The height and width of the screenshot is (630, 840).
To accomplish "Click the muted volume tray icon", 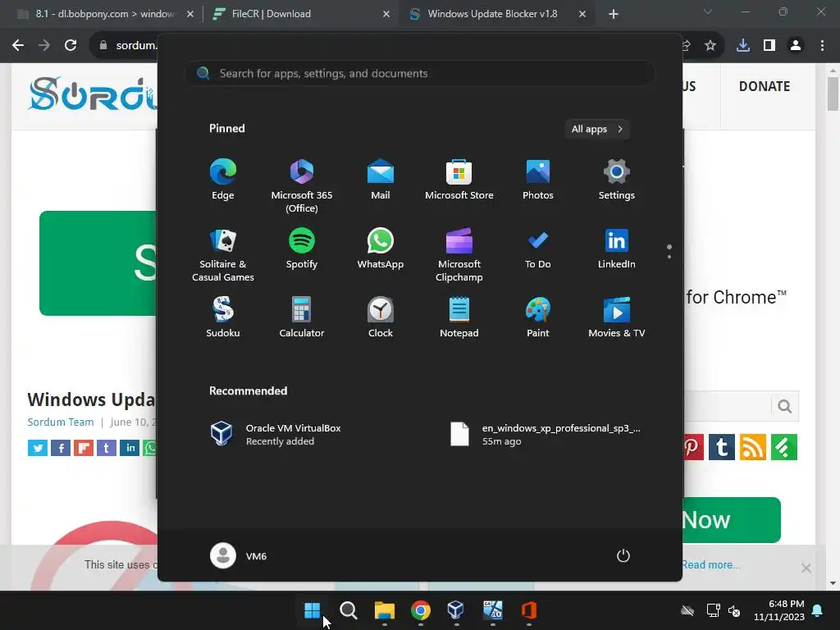I will (734, 610).
